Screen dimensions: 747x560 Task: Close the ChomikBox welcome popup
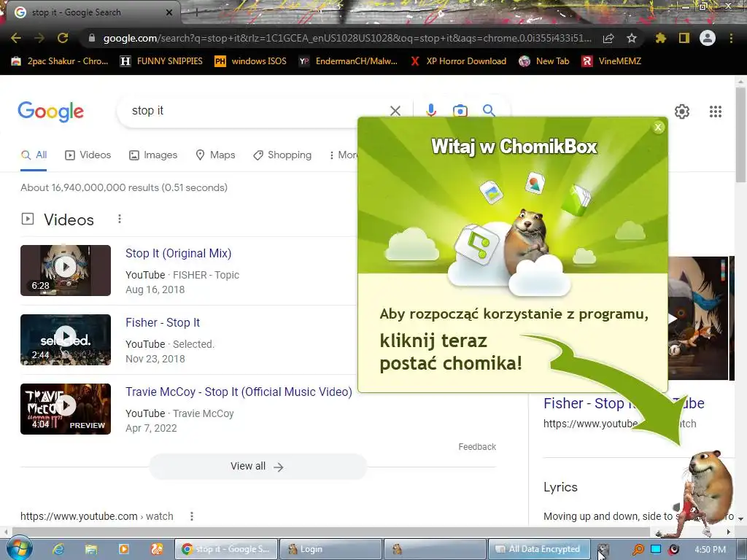tap(658, 127)
